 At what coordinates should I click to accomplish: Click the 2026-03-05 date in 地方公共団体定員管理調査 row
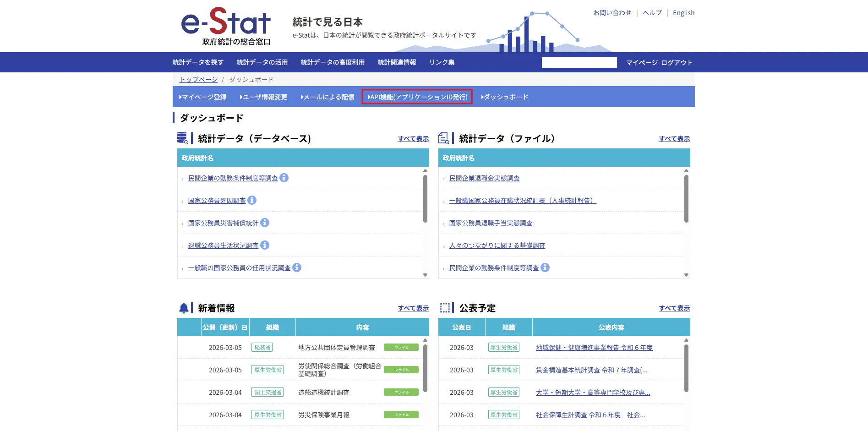click(225, 348)
